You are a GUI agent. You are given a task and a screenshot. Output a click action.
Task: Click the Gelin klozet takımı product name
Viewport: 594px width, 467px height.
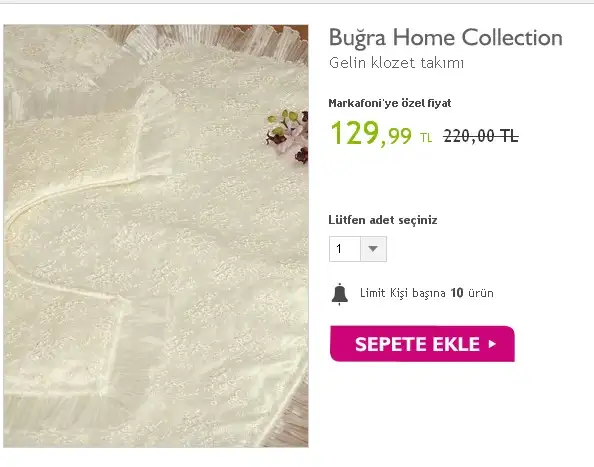coord(396,63)
